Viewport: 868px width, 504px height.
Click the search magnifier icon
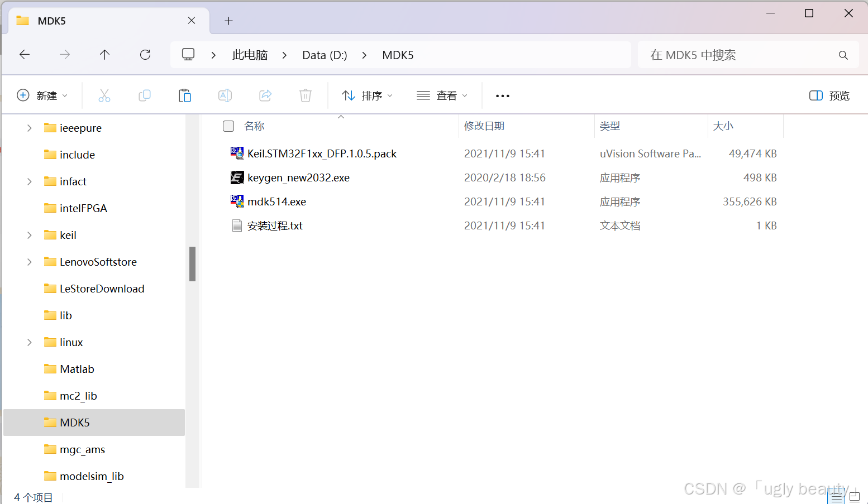pos(843,55)
